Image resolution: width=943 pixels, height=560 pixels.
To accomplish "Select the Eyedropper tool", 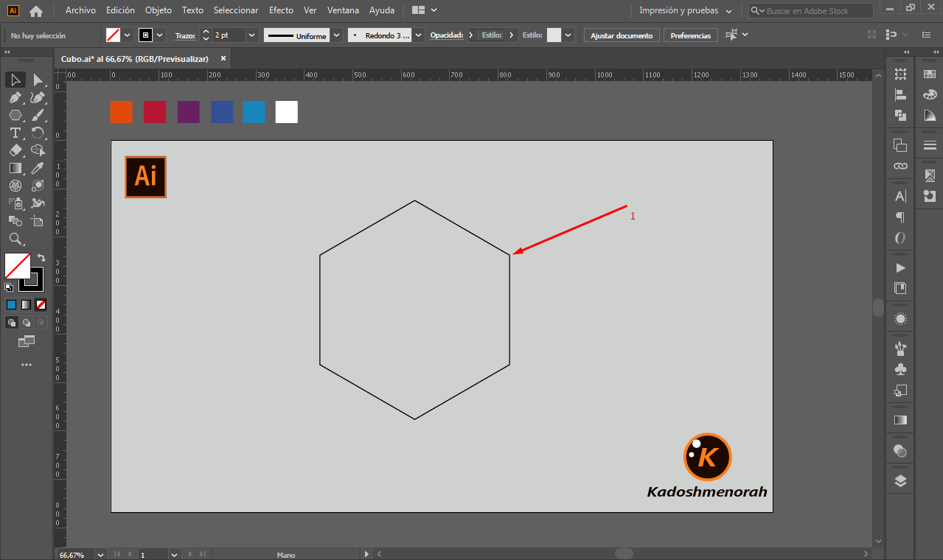I will pos(38,168).
